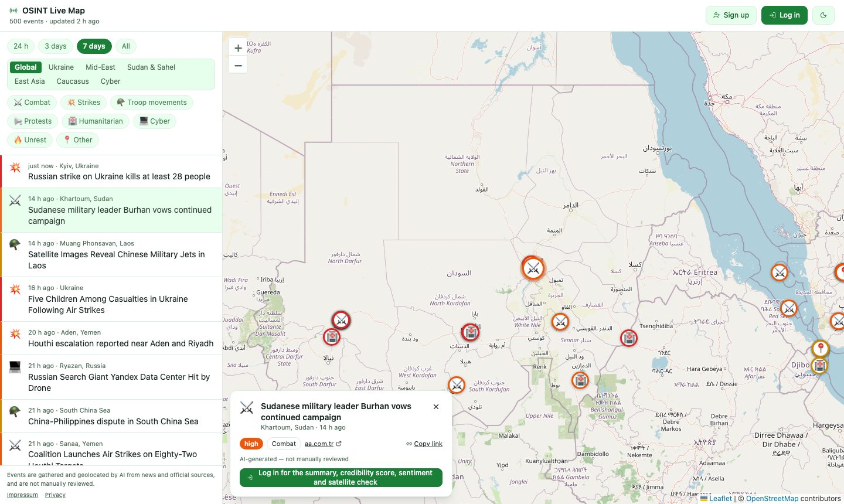Image resolution: width=844 pixels, height=504 pixels.
Task: Switch region to Ukraine
Action: click(x=61, y=67)
